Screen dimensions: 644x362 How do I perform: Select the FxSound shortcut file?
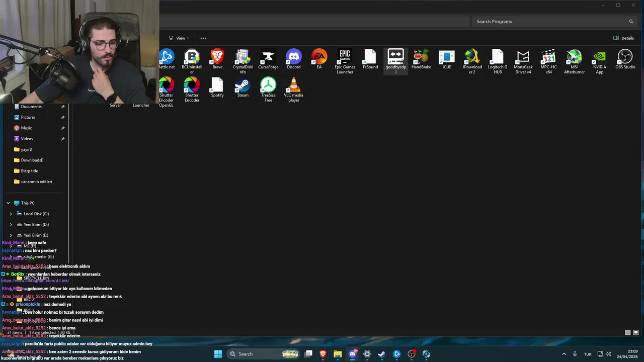click(370, 59)
